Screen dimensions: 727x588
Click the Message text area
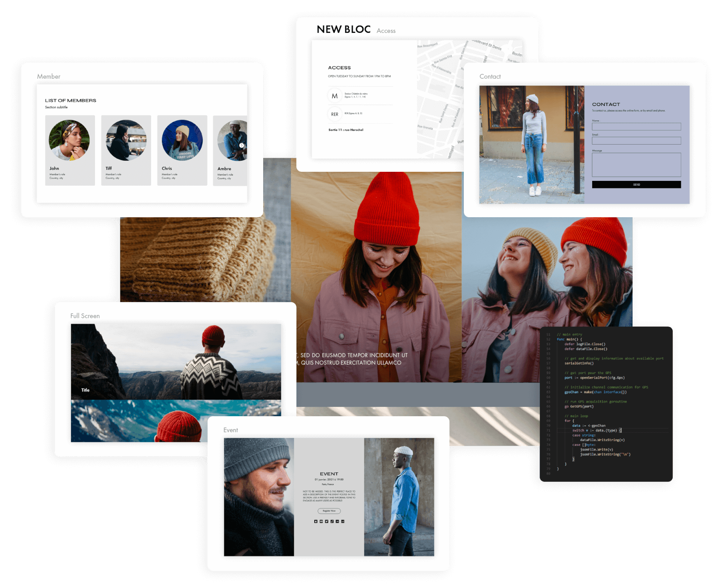(x=636, y=165)
